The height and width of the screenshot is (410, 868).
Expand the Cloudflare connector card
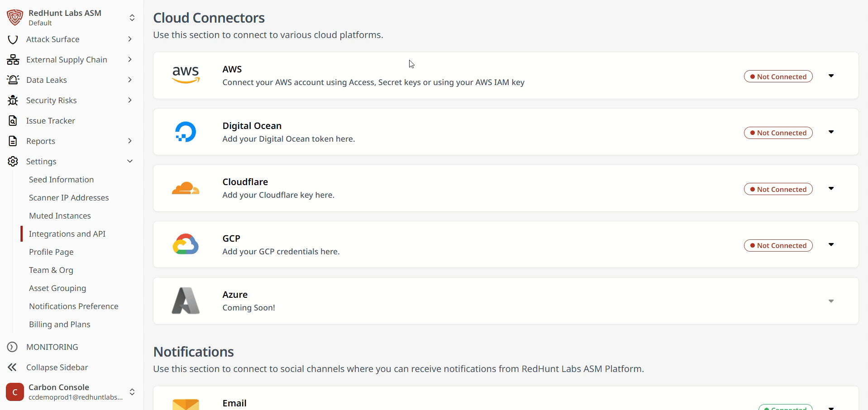point(831,189)
